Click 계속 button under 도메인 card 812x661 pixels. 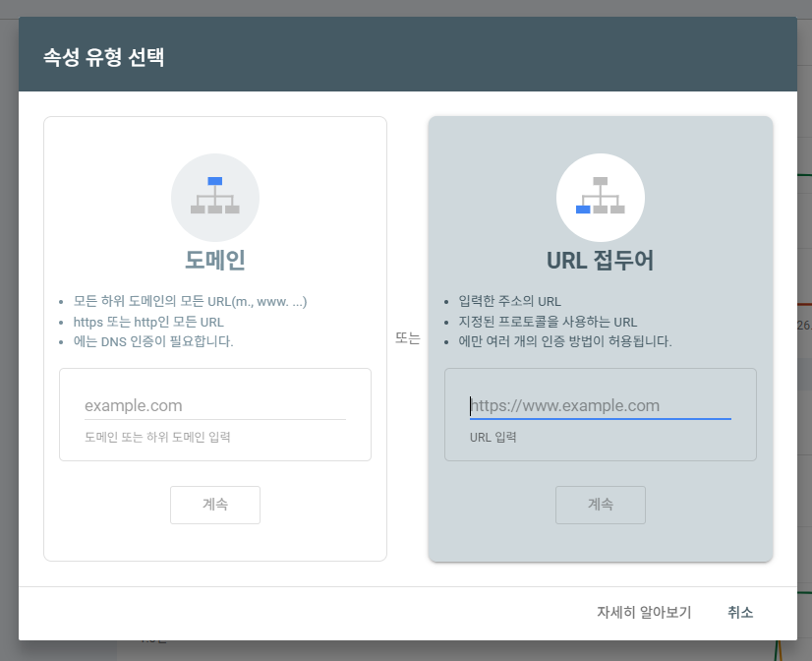click(215, 505)
